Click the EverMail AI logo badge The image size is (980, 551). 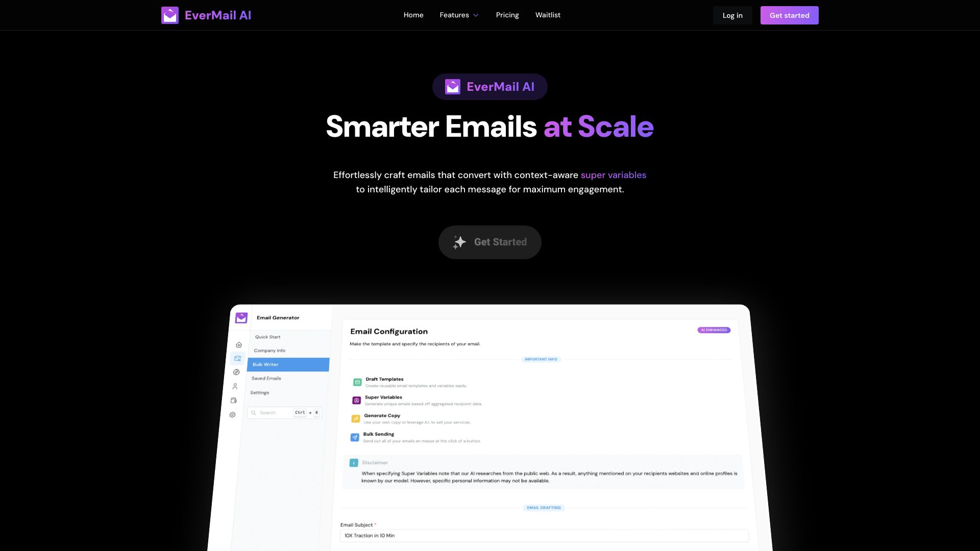point(489,86)
